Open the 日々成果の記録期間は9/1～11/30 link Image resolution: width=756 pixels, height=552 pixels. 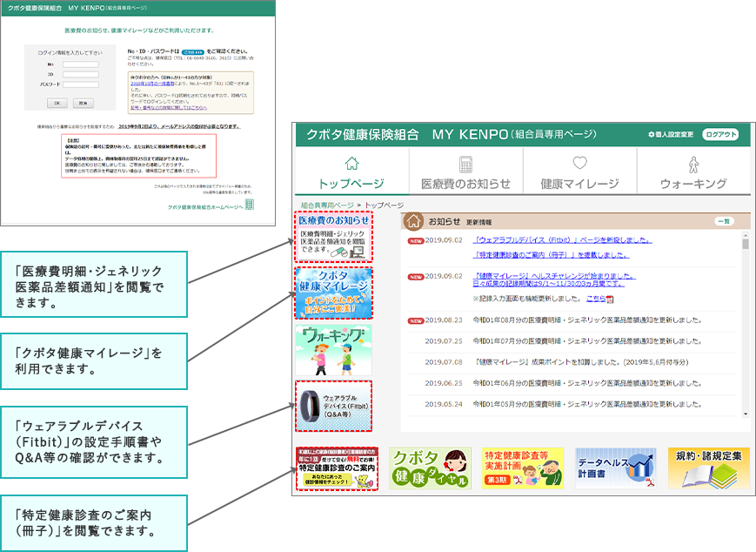549,284
